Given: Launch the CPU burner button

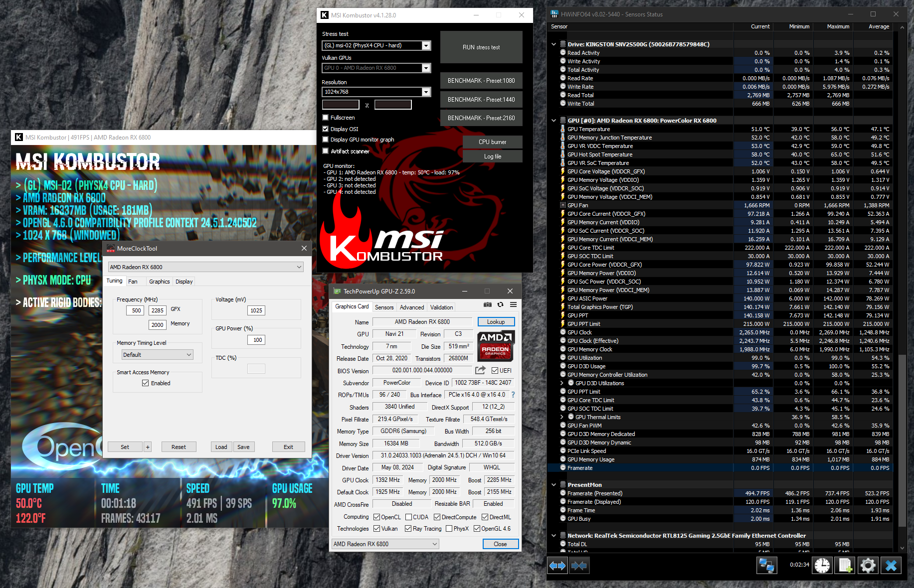Looking at the screenshot, I should (493, 142).
